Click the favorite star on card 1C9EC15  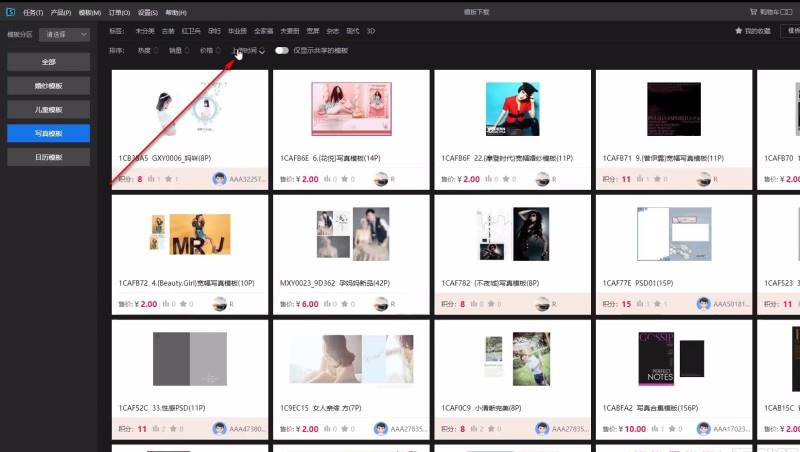pos(344,429)
